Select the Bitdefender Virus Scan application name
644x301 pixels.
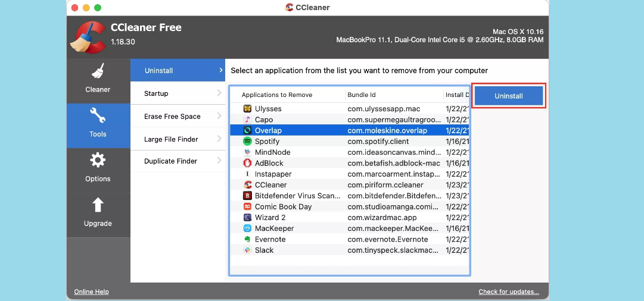pyautogui.click(x=297, y=196)
